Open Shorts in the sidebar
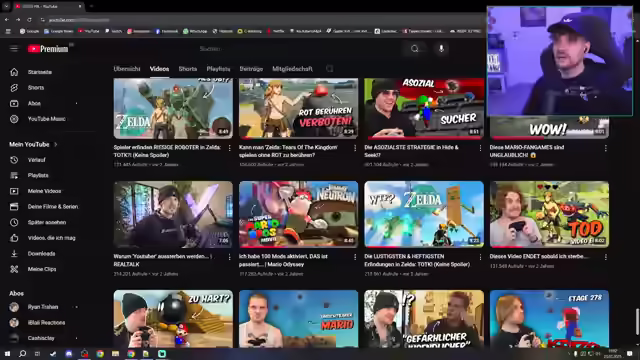640x360 pixels. pyautogui.click(x=36, y=87)
